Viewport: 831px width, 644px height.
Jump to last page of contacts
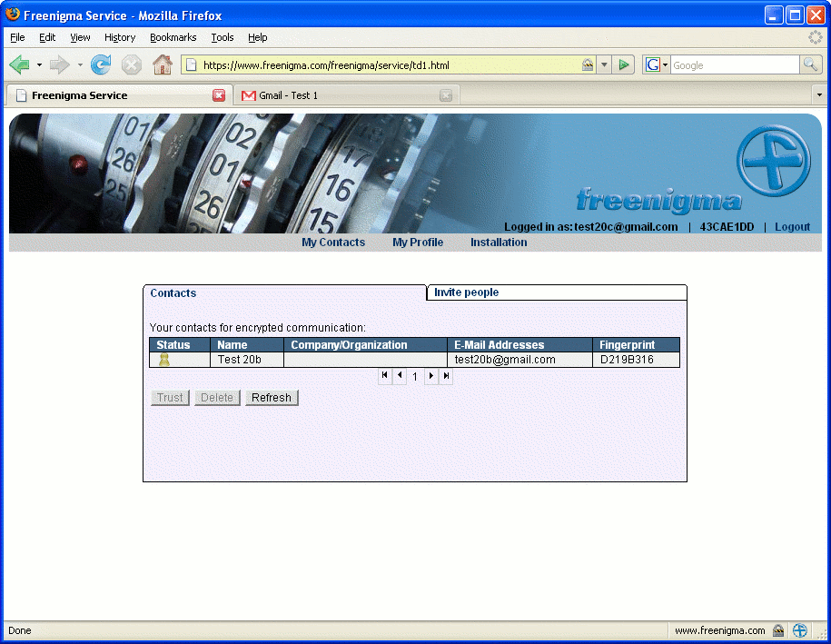pyautogui.click(x=446, y=376)
